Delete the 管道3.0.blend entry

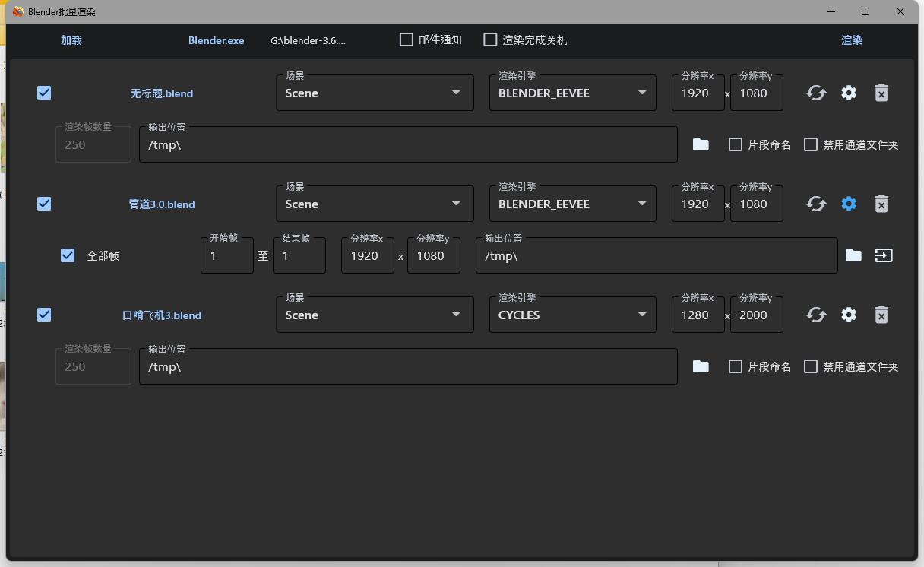[881, 204]
